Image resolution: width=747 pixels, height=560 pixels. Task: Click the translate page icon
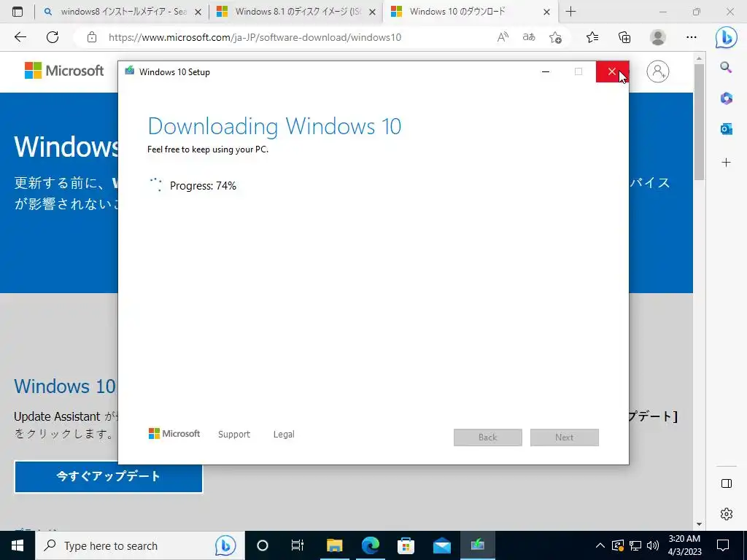(x=529, y=37)
